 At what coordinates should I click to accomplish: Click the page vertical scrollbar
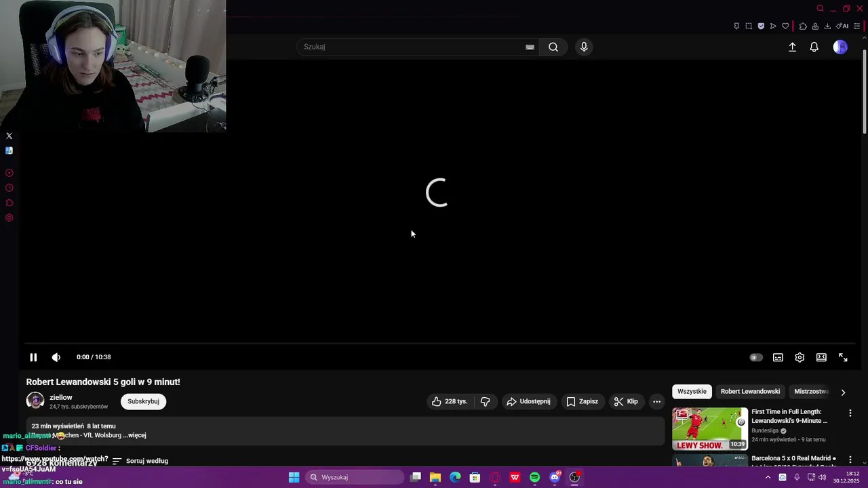pyautogui.click(x=864, y=91)
